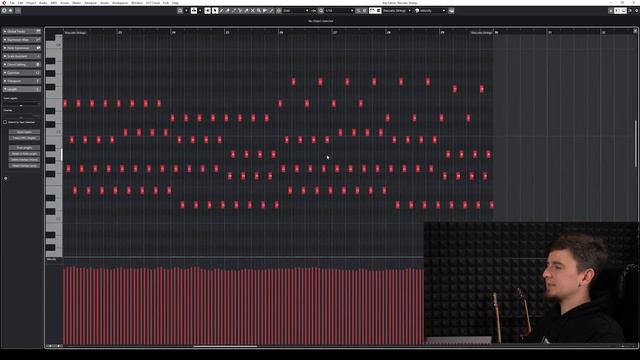Toggle the highlighted pair button left of Staccato Strings
The width and height of the screenshot is (640, 360).
pos(375,11)
